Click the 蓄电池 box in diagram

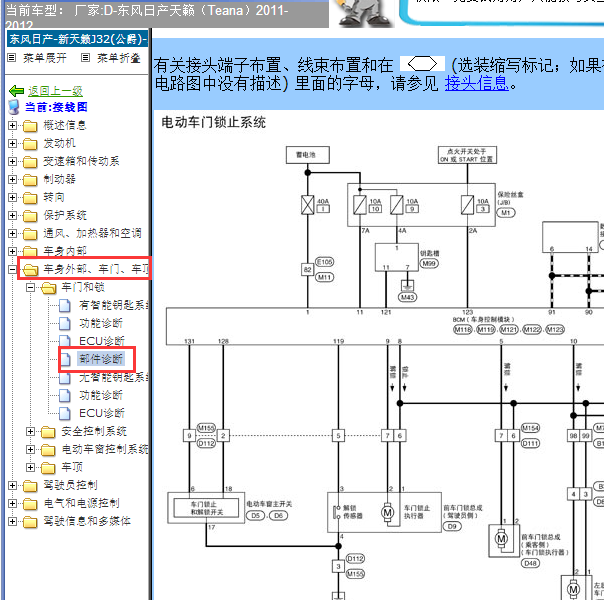point(307,155)
